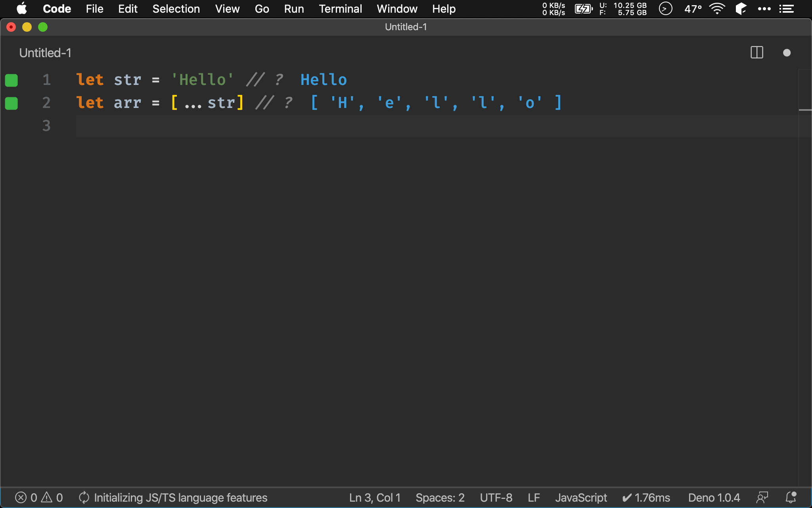Viewport: 812px width, 508px height.
Task: Click the green Quokka marker on line 1
Action: [11, 80]
